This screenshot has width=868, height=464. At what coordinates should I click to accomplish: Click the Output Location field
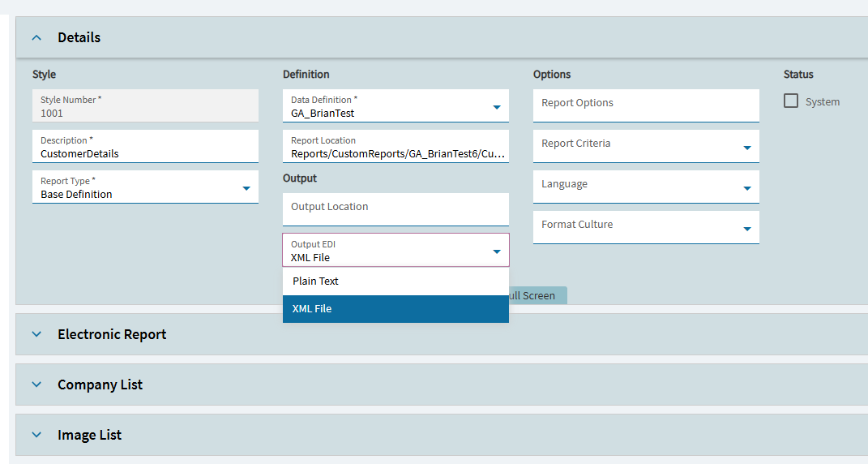point(396,208)
